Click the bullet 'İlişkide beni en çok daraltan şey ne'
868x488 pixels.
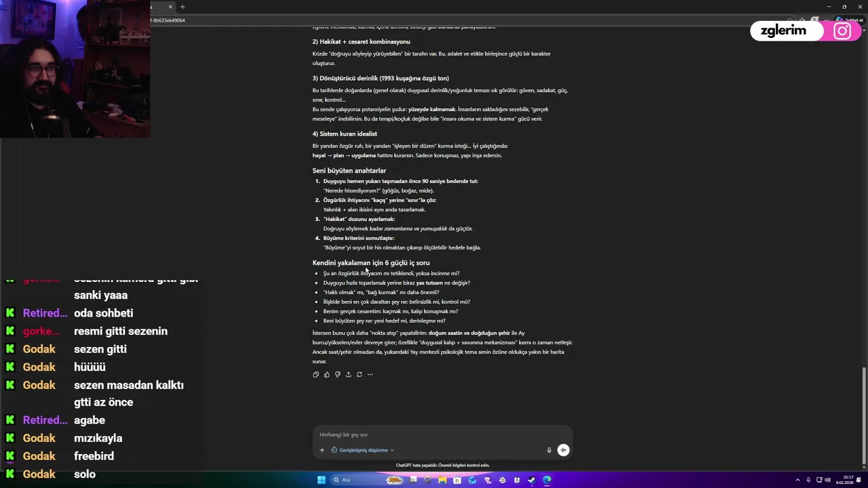click(397, 302)
